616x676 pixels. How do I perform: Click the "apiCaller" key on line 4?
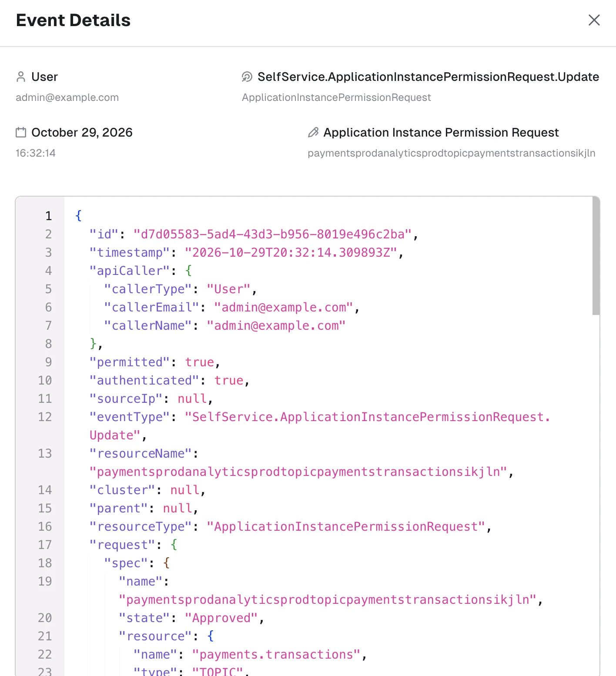tap(130, 271)
